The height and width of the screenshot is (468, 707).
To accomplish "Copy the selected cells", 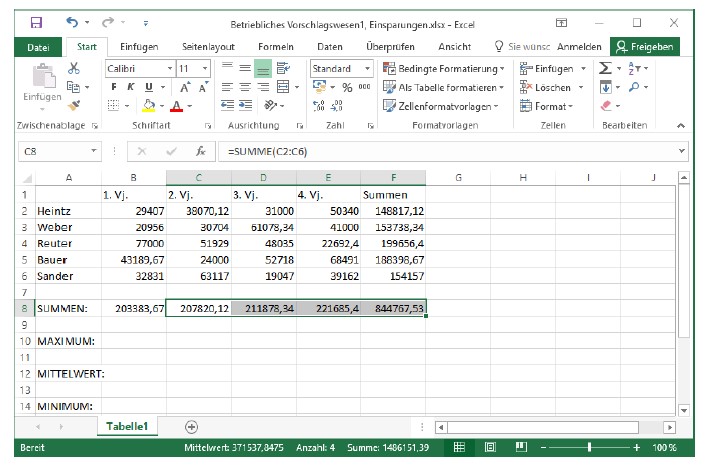I will click(x=73, y=87).
